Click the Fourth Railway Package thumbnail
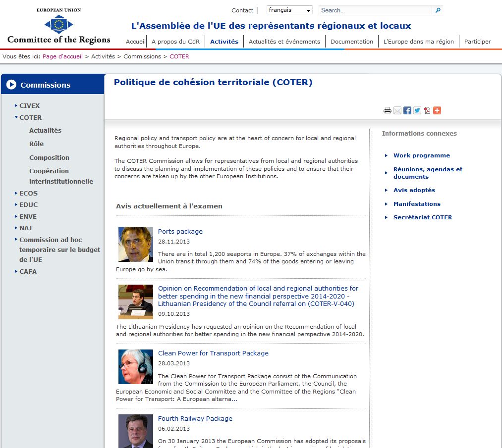 (136, 431)
